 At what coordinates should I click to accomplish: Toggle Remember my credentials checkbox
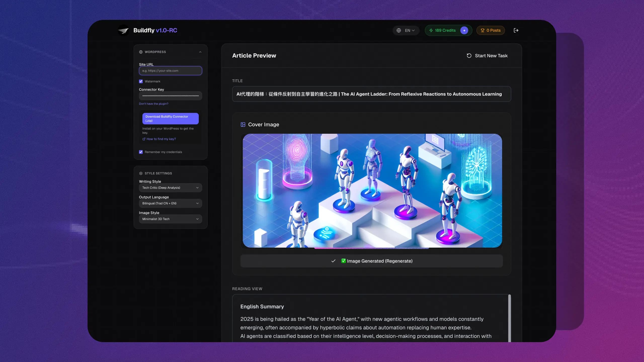141,152
